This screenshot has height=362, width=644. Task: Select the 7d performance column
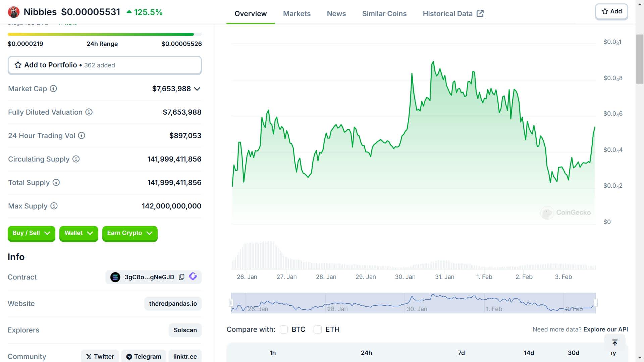(461, 353)
